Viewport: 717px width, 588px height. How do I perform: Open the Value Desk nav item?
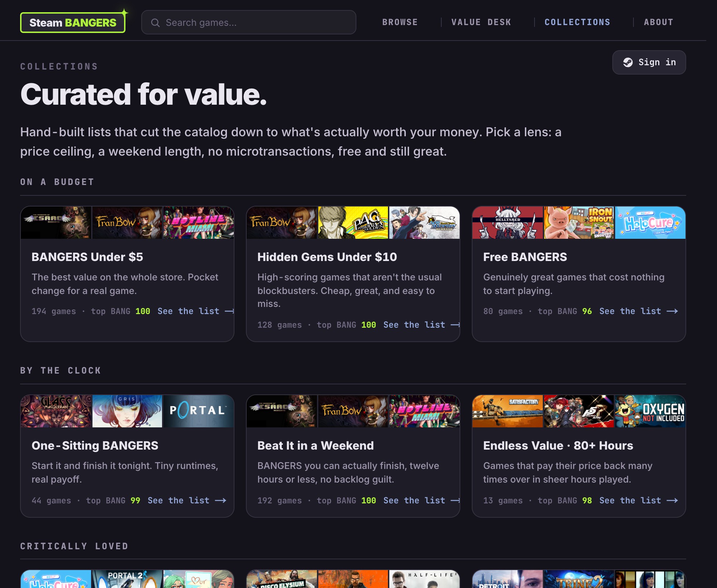pyautogui.click(x=481, y=22)
